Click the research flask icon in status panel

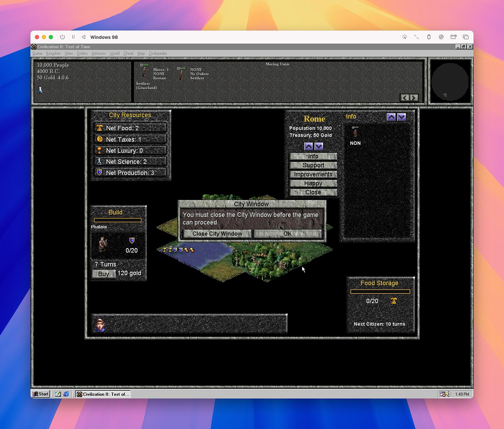pos(40,90)
